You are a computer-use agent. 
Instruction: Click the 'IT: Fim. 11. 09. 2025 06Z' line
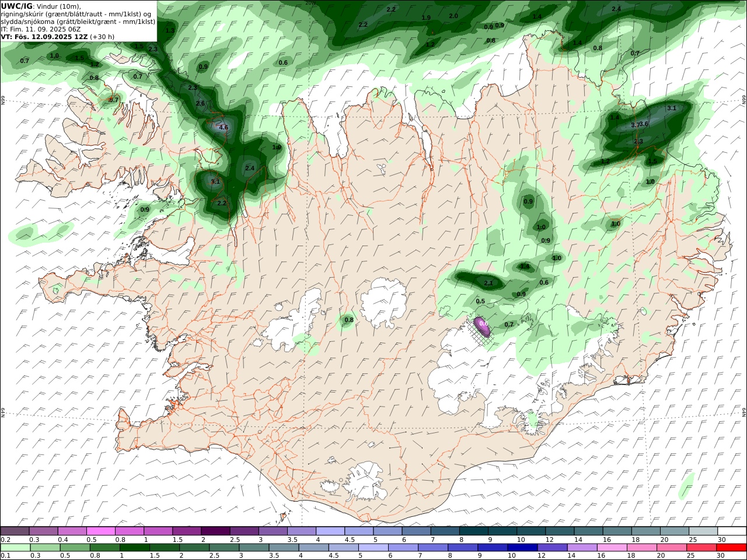click(x=41, y=29)
